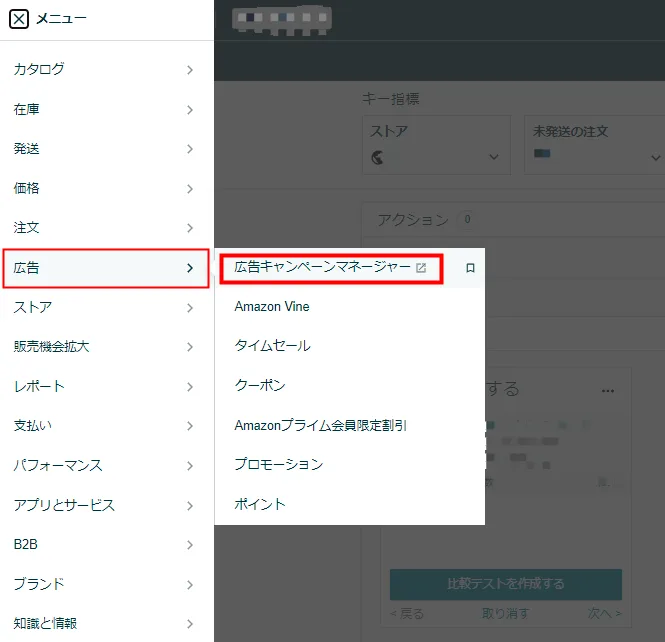
Task: Expand the ブランド chevron arrow
Action: (x=190, y=585)
